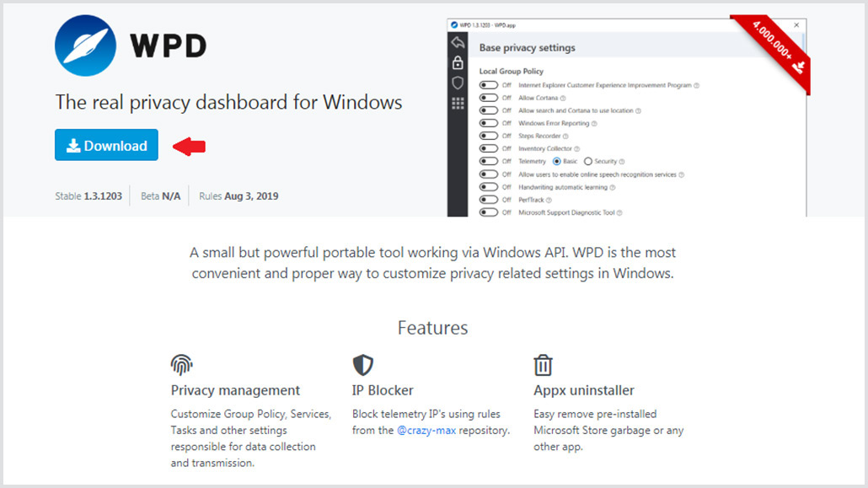Viewport: 868px width, 488px height.
Task: Click help icon next to Windows Error Reporting
Action: click(594, 124)
